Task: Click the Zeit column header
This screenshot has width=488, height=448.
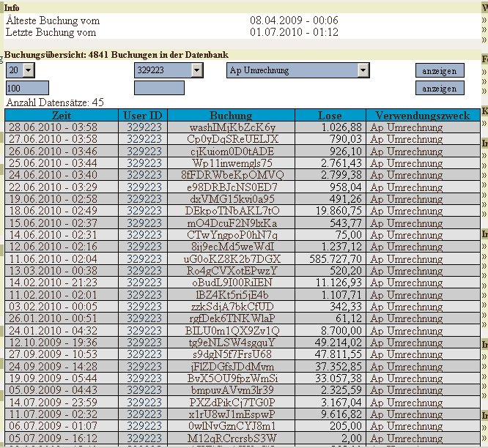Action: pyautogui.click(x=62, y=116)
